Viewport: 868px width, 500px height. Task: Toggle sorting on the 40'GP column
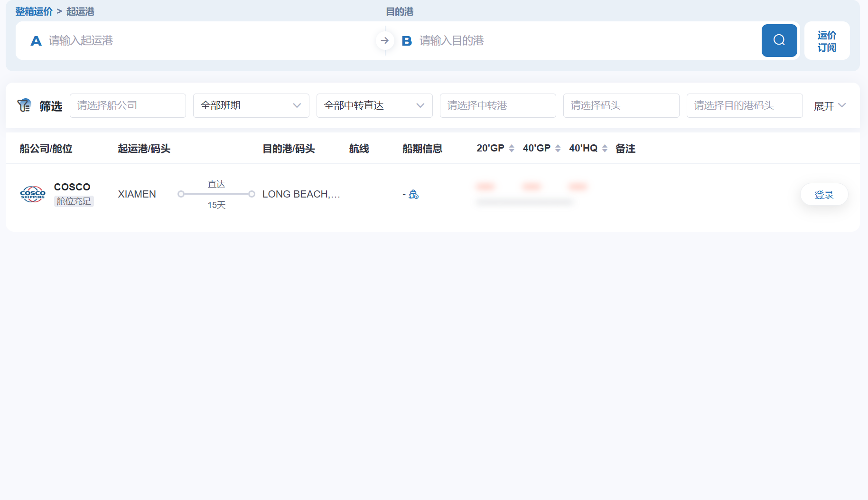point(558,148)
